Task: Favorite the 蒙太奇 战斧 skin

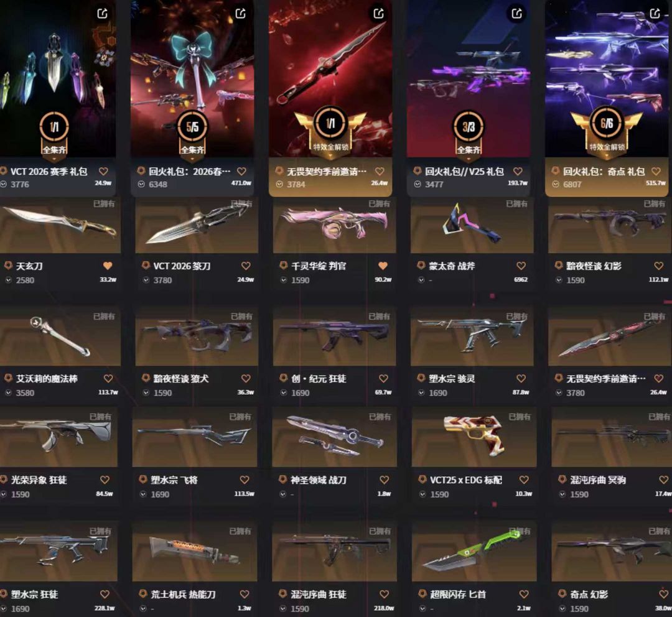Action: (x=521, y=266)
